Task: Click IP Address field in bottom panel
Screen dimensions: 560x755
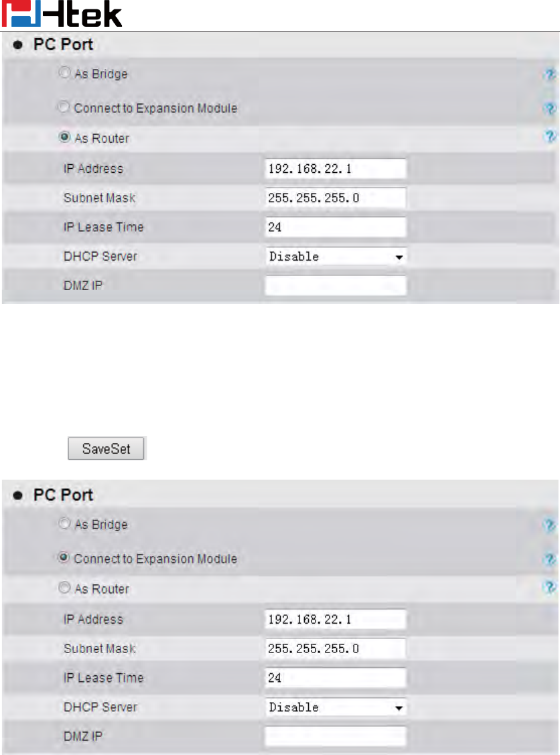Action: pos(336,619)
